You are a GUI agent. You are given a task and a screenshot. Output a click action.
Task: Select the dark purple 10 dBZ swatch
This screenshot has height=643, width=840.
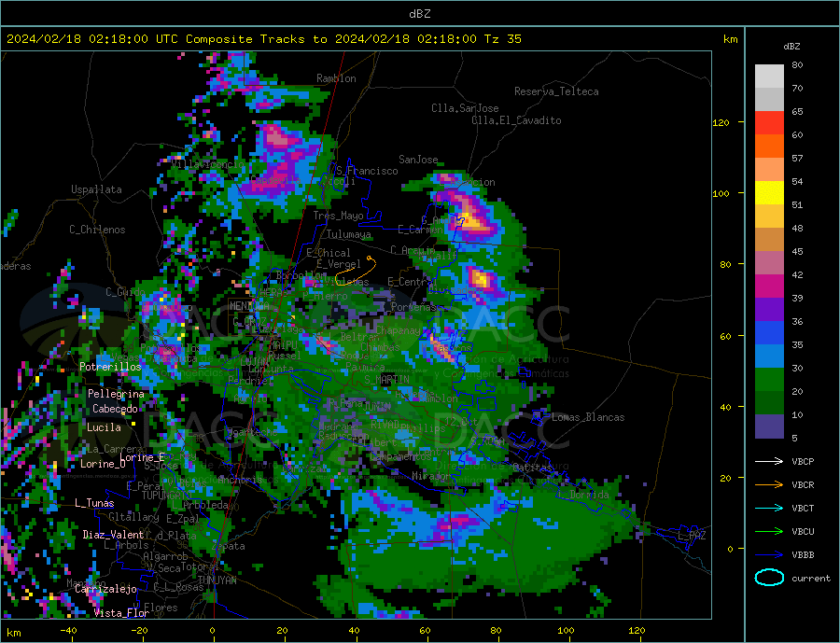[x=769, y=426]
